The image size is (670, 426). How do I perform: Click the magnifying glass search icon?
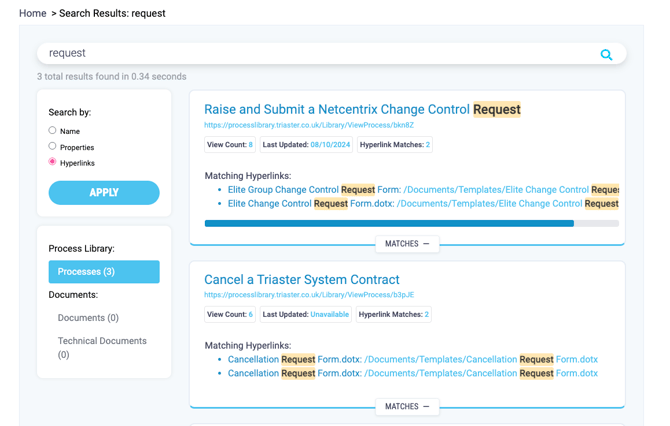[606, 54]
